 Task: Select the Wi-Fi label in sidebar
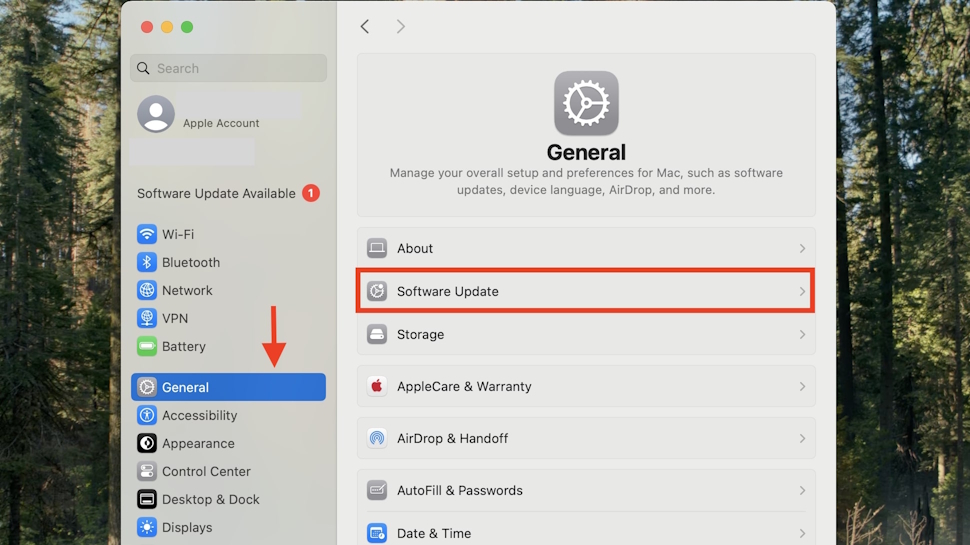[178, 234]
